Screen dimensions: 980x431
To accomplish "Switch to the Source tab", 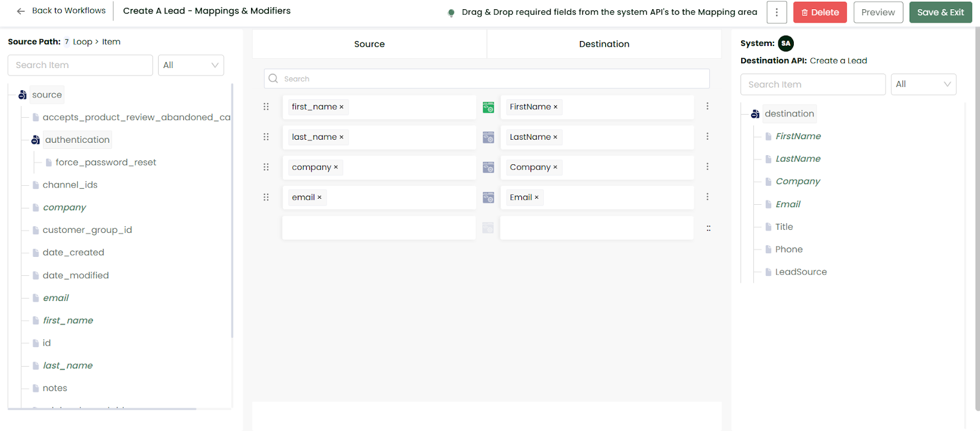I will click(369, 44).
